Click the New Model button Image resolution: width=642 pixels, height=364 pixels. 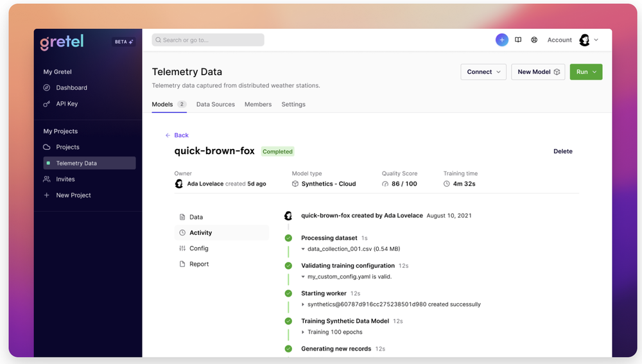pos(537,72)
